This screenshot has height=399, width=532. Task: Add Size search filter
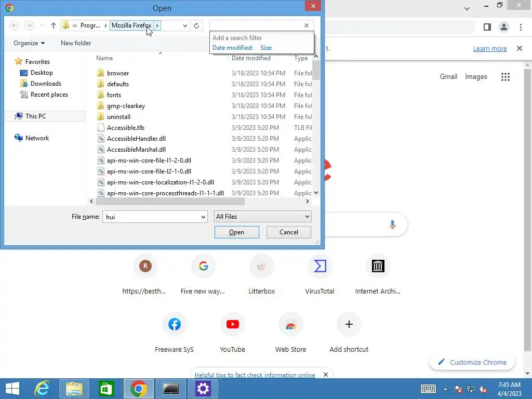coord(266,48)
